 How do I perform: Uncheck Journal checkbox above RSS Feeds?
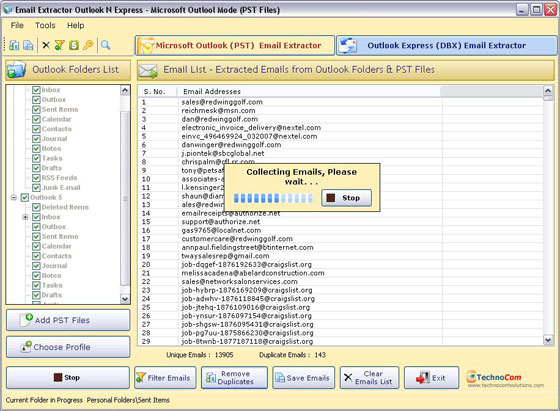click(36, 139)
